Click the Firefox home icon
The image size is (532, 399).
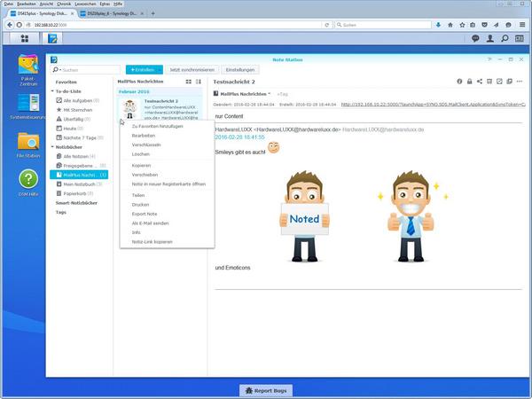pyautogui.click(x=450, y=25)
